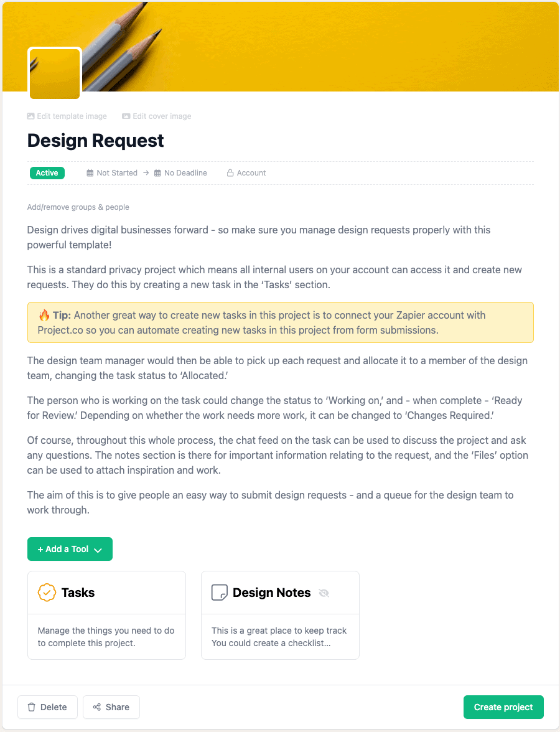Open the Not Started date picker
This screenshot has width=560, height=732.
[117, 172]
